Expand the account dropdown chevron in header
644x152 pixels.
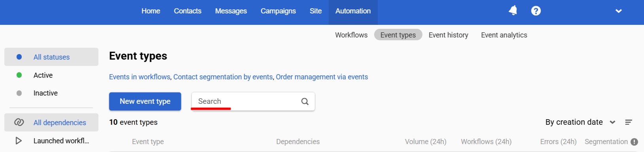click(619, 11)
